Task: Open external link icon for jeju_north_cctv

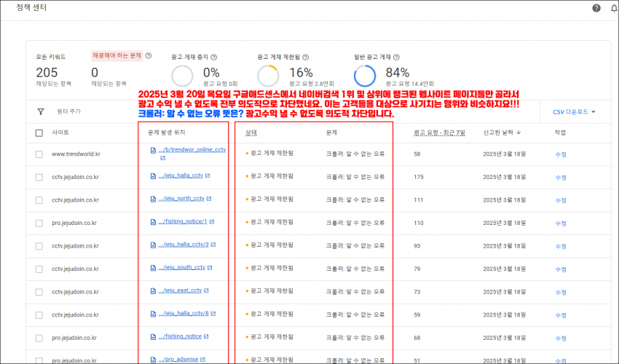Action: (209, 199)
